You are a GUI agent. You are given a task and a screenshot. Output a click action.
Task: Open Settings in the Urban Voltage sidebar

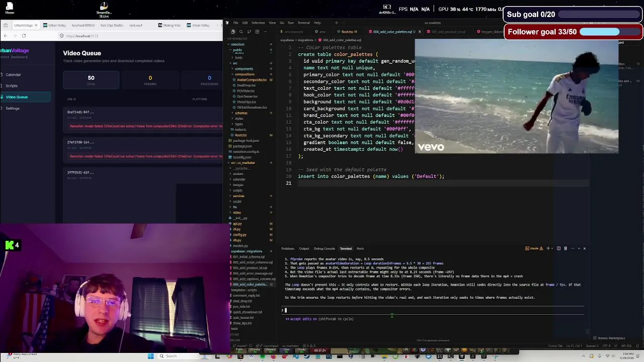tap(13, 109)
